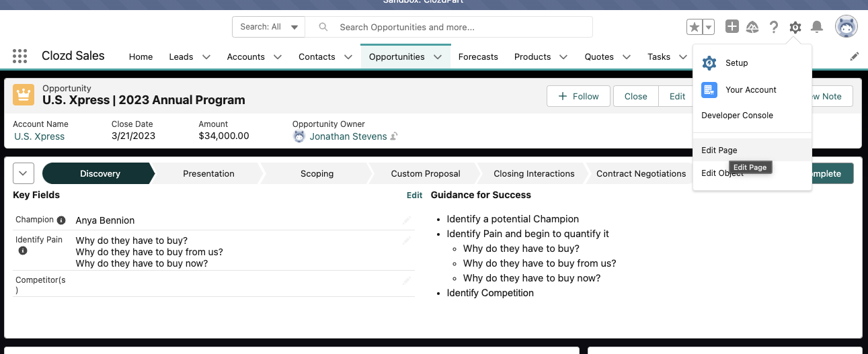Click the search magnifier icon

[x=323, y=27]
